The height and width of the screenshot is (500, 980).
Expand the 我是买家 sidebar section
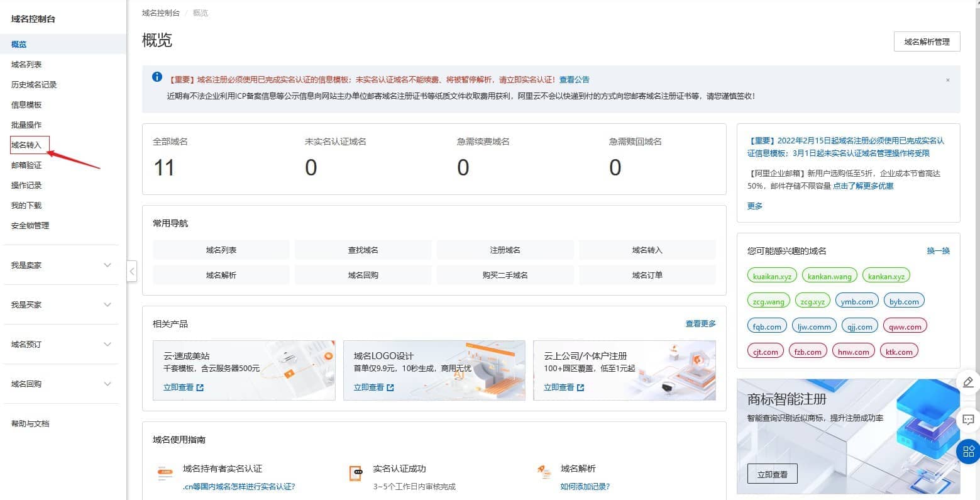pos(107,305)
